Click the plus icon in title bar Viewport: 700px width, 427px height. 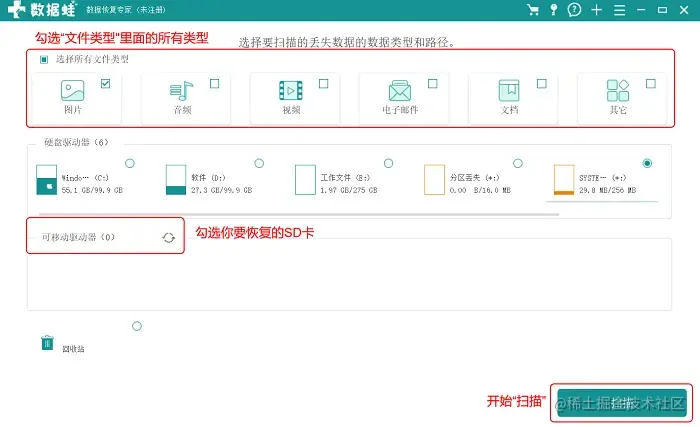point(596,10)
